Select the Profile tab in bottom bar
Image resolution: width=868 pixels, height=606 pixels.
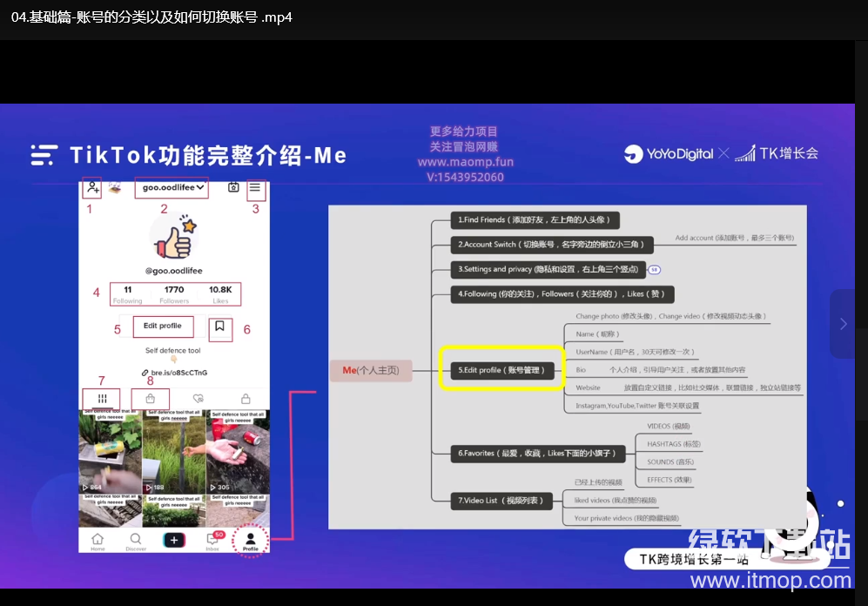pos(251,541)
